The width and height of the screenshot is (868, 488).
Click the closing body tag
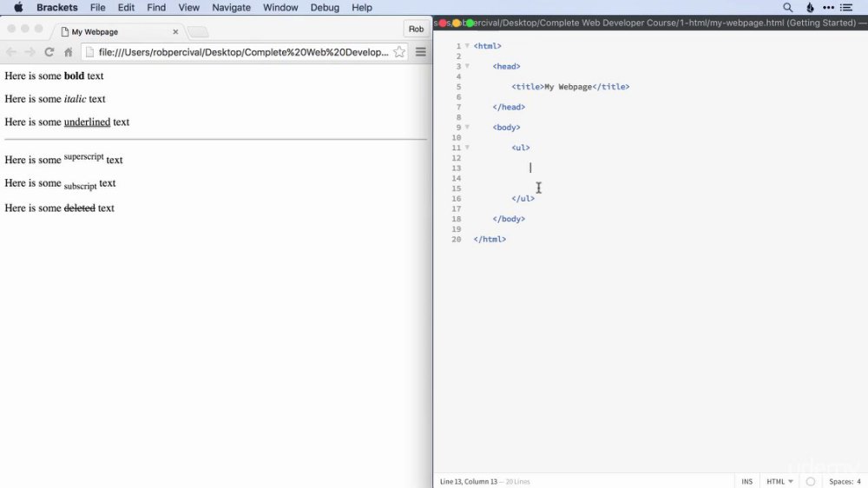tap(509, 219)
